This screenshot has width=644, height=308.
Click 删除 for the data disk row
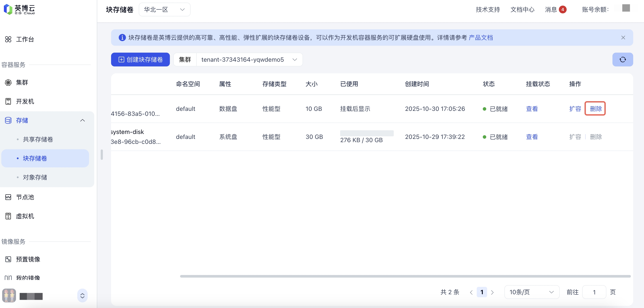point(596,108)
